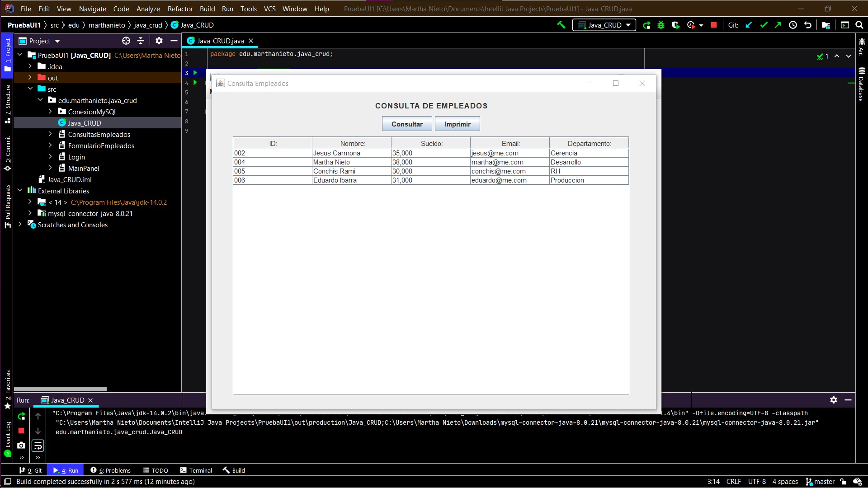Toggle the Database side panel
The height and width of the screenshot is (488, 868).
point(861,85)
